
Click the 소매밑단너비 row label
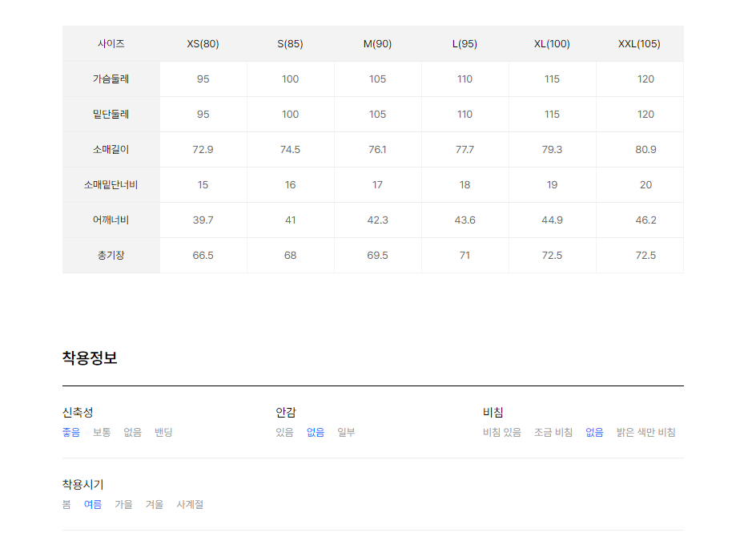pos(111,185)
